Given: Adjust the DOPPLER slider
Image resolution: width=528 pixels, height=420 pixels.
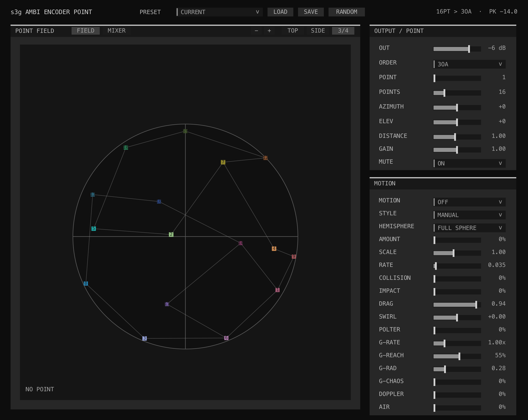Looking at the screenshot, I should tap(457, 395).
